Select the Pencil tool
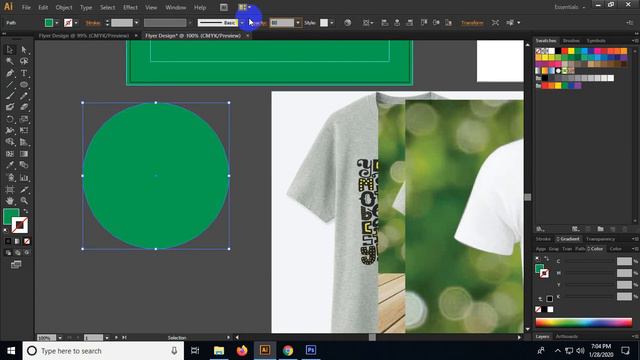The height and width of the screenshot is (360, 640). pyautogui.click(x=24, y=96)
